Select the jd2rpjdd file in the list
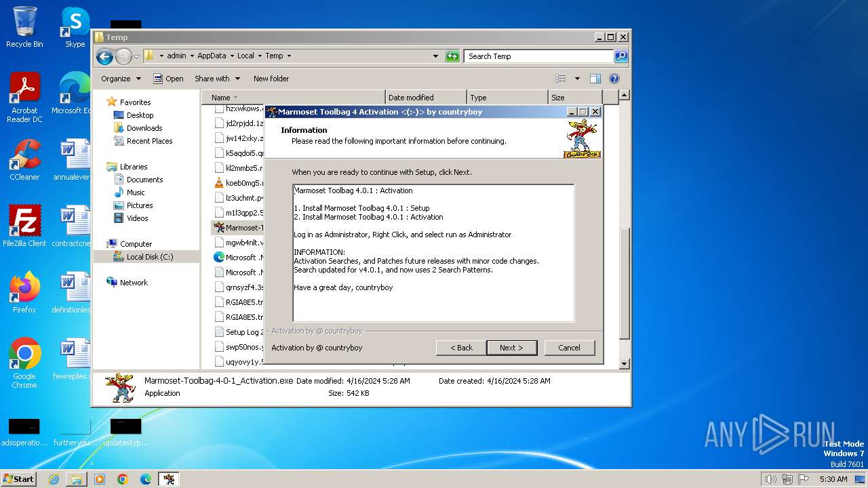The image size is (868, 488). tap(238, 123)
